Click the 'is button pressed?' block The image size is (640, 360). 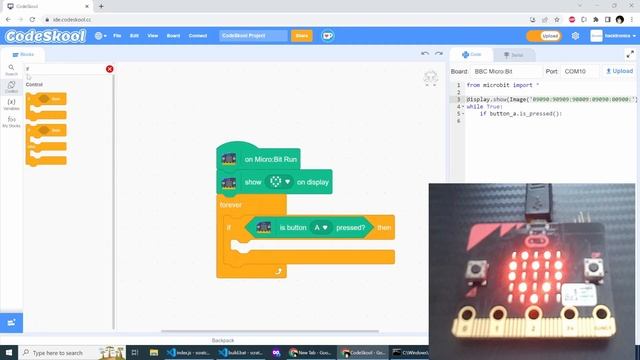pyautogui.click(x=309, y=227)
